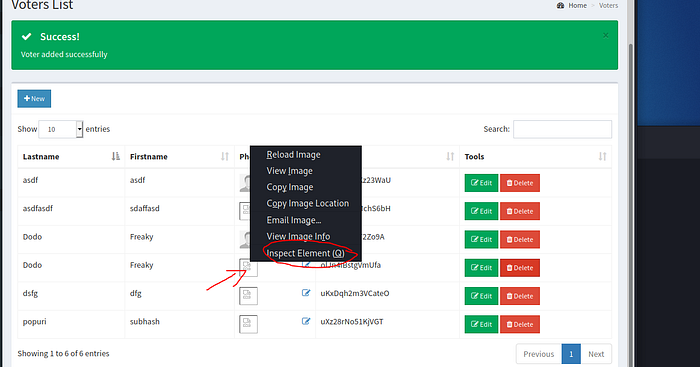The height and width of the screenshot is (367, 700).
Task: Edit the first 'asdf' voter
Action: (481, 183)
